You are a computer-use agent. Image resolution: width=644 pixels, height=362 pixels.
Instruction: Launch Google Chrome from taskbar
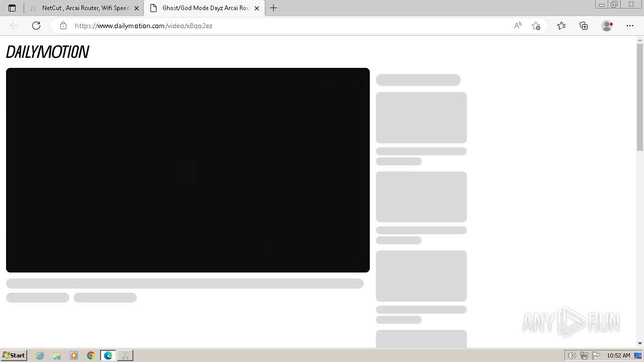[91, 355]
